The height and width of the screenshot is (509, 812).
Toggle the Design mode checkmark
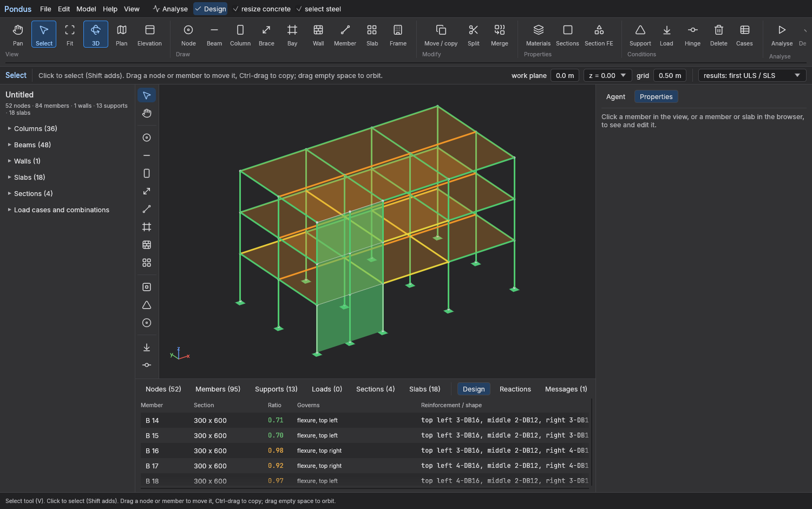tap(211, 9)
